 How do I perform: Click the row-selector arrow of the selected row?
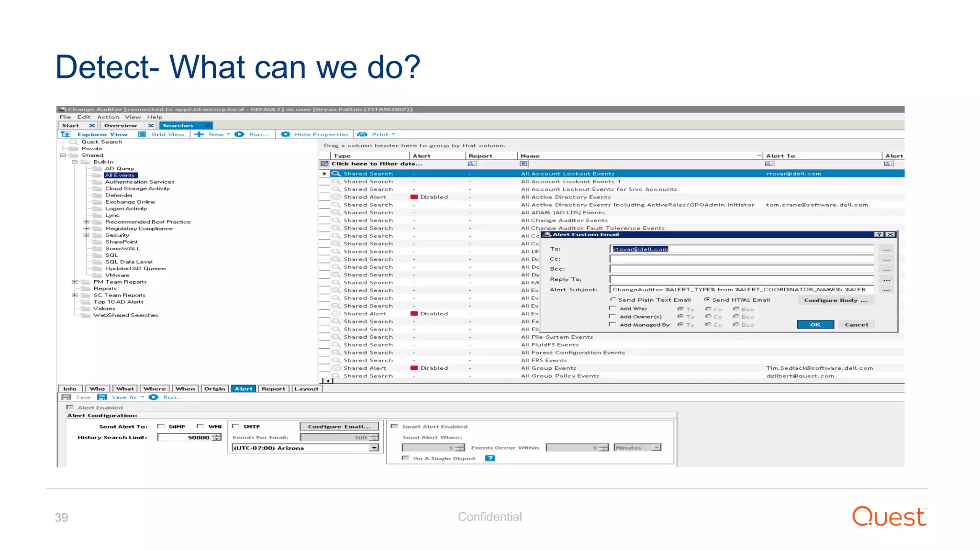[324, 174]
